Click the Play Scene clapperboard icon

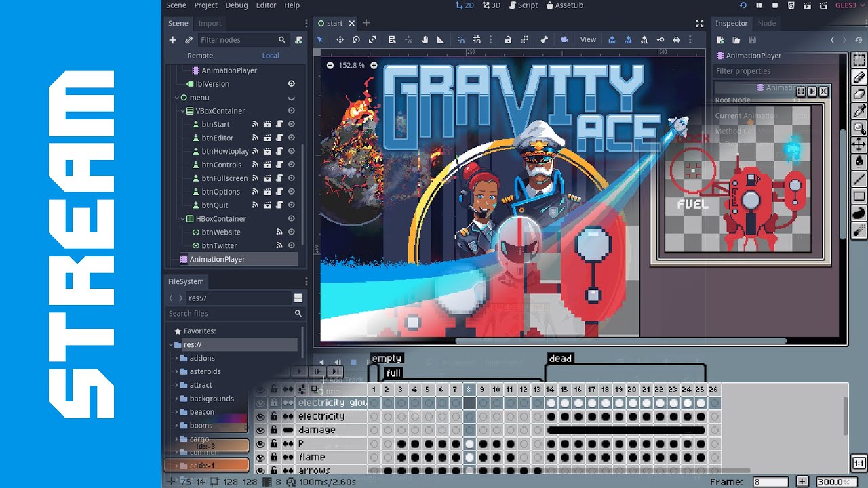click(806, 5)
